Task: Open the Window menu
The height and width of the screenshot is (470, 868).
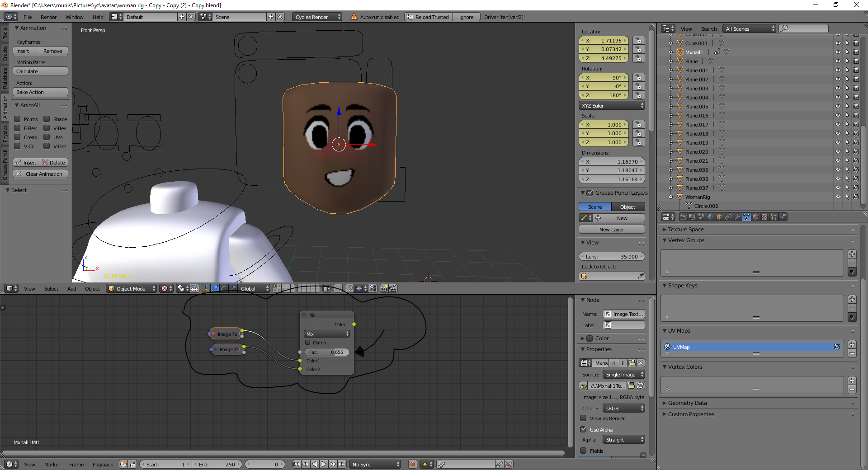Action: coord(74,17)
